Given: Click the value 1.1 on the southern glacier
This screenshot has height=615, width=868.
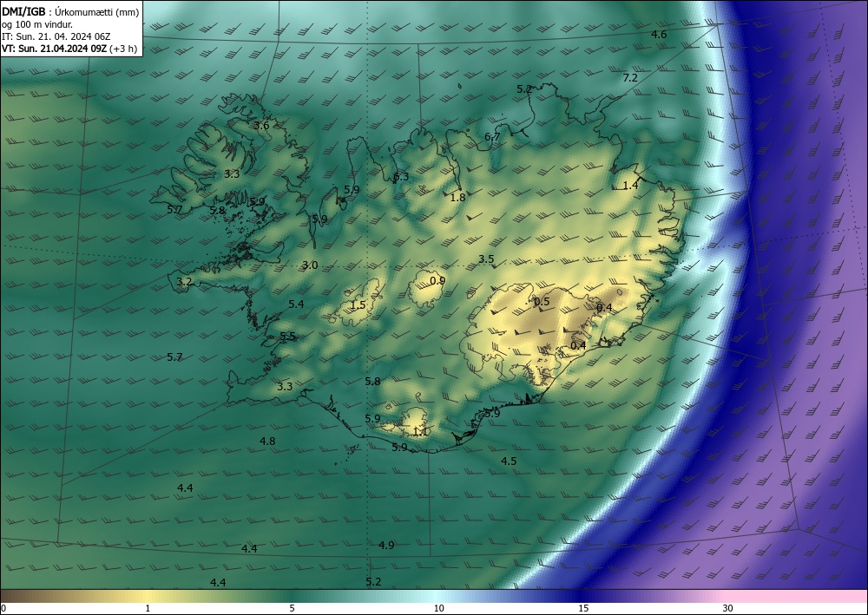Looking at the screenshot, I should (x=419, y=432).
